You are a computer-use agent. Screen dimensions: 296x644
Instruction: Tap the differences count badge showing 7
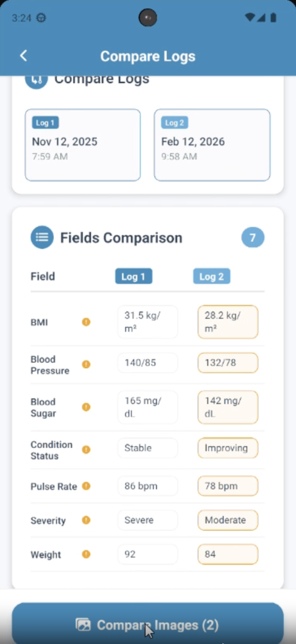click(252, 238)
